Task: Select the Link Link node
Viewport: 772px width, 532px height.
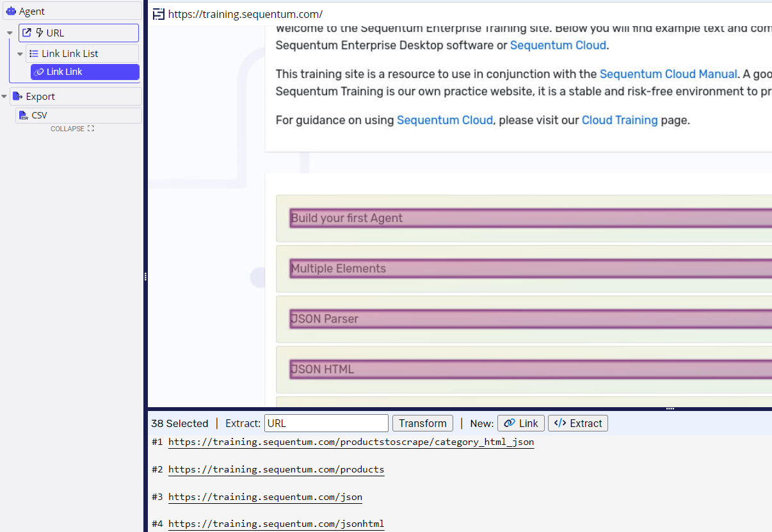Action: click(x=85, y=72)
